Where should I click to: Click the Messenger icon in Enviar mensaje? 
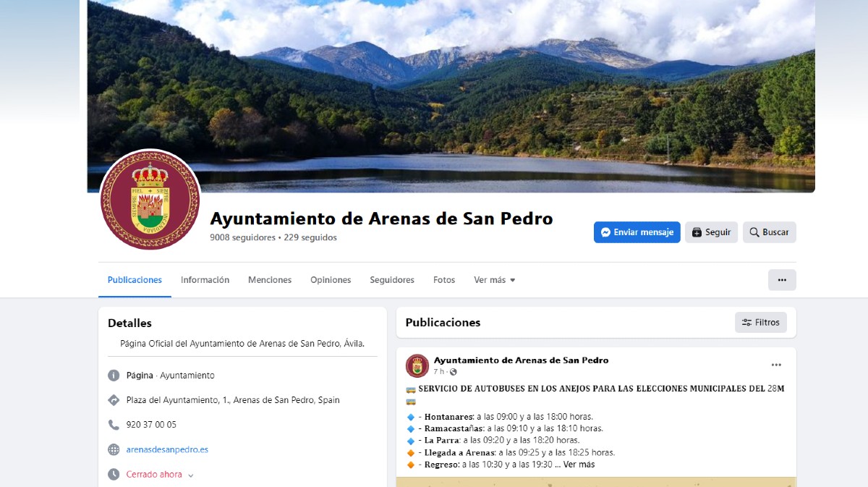coord(606,232)
